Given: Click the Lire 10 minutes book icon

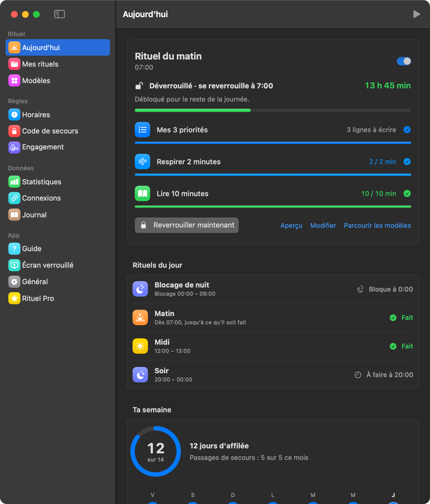Looking at the screenshot, I should [x=142, y=193].
